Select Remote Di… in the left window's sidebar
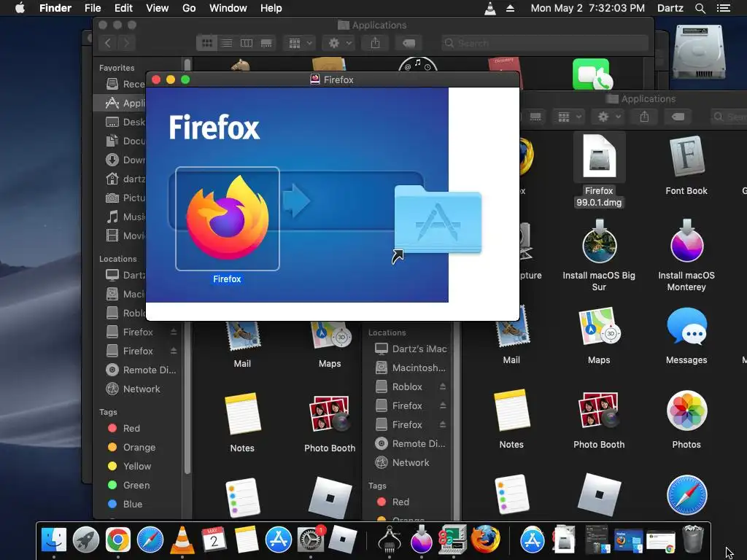Image resolution: width=747 pixels, height=560 pixels. tap(141, 370)
